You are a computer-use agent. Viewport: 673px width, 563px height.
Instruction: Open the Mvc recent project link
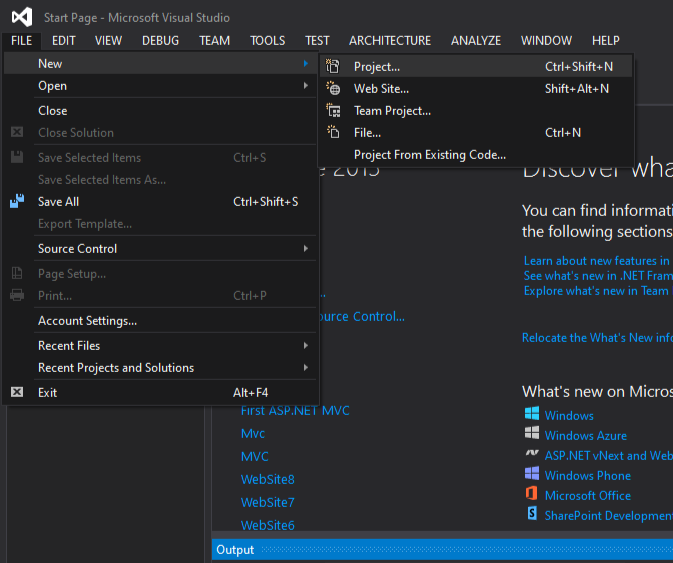tap(253, 433)
